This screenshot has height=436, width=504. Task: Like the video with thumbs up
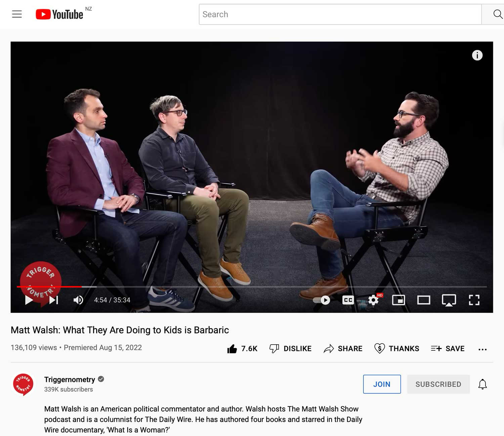coord(232,349)
